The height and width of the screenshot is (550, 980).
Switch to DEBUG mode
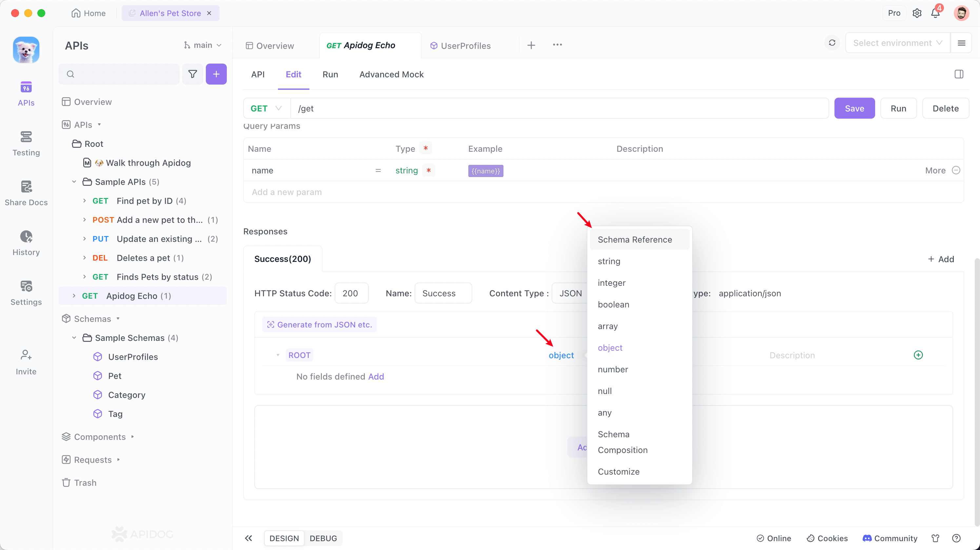323,538
